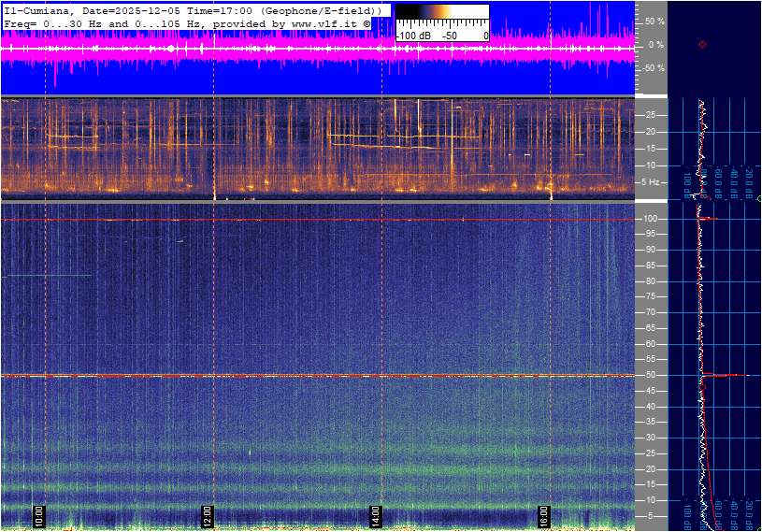Image resolution: width=762 pixels, height=532 pixels.
Task: Click the 0 % amplitude scale label
Action: pyautogui.click(x=656, y=45)
